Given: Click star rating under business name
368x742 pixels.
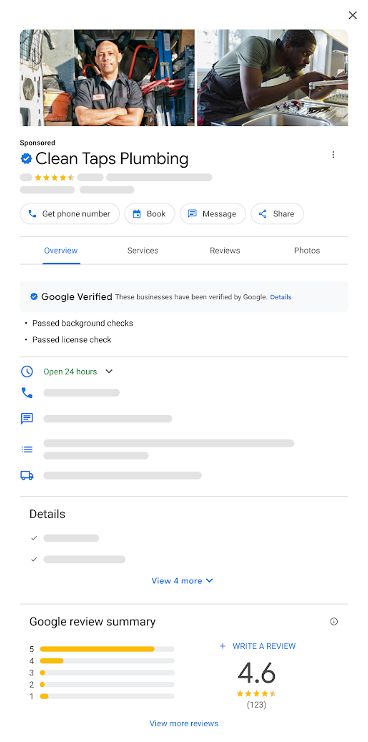Looking at the screenshot, I should (x=54, y=177).
